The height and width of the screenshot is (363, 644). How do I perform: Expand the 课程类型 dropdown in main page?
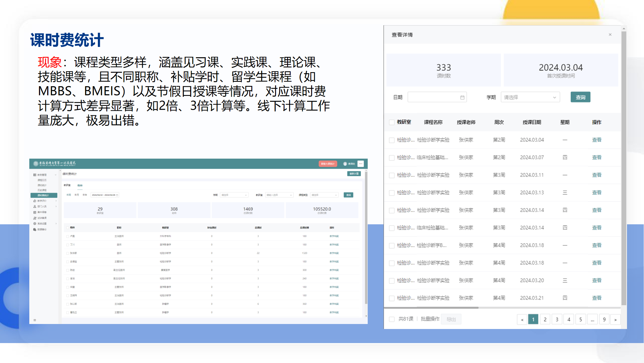click(324, 195)
